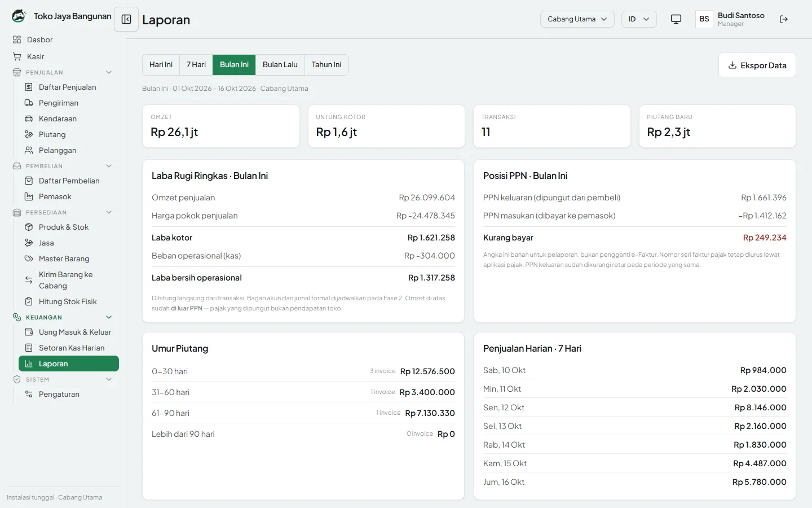Collapse the PENJUALAN sidebar section

point(109,72)
